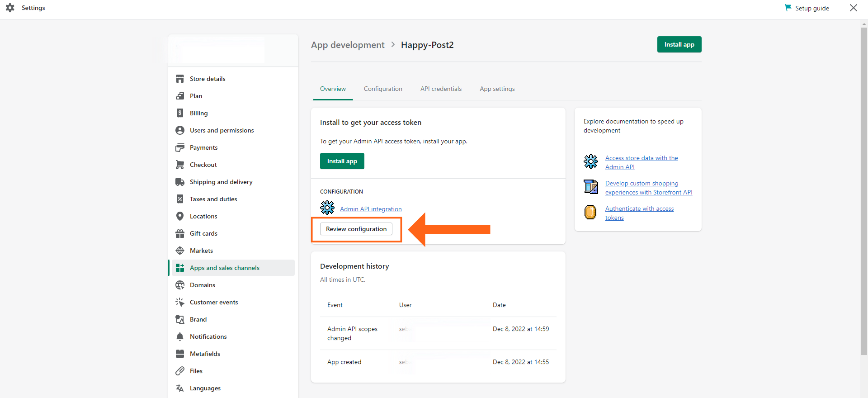Viewport: 868px width, 398px height.
Task: Click the Billing dollar icon in sidebar
Action: (x=180, y=113)
